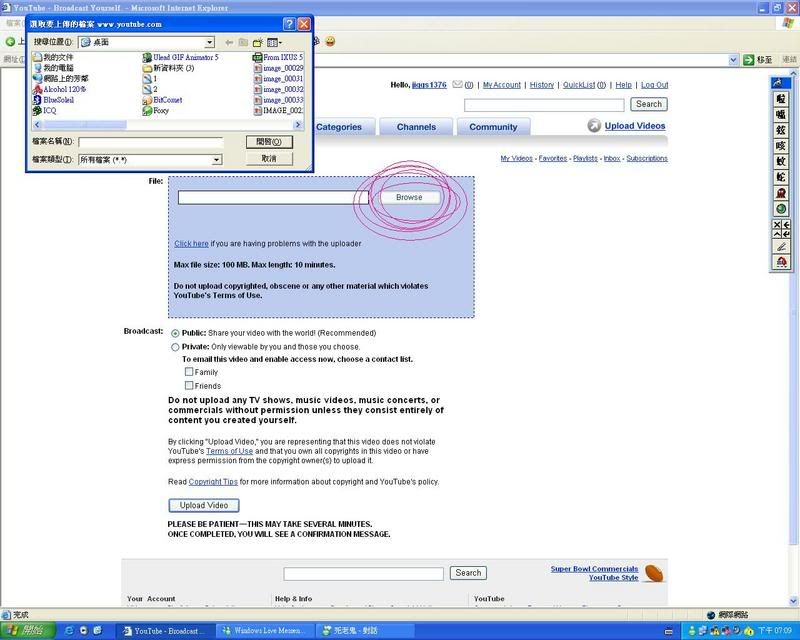Click the file list horizontal scrollbar thumb
The width and height of the screenshot is (800, 640).
85,125
